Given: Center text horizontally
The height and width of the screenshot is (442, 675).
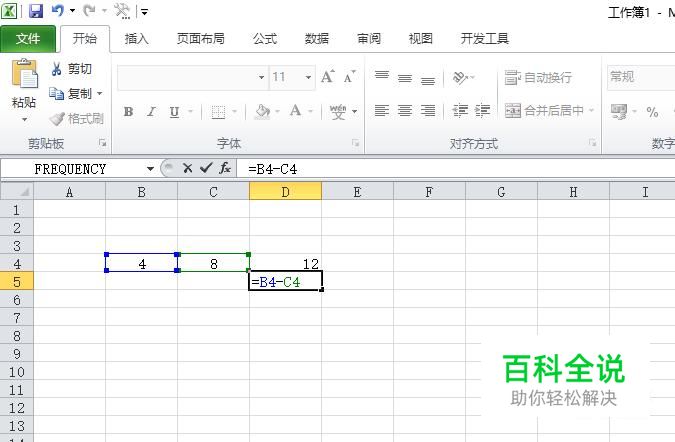Looking at the screenshot, I should point(405,111).
